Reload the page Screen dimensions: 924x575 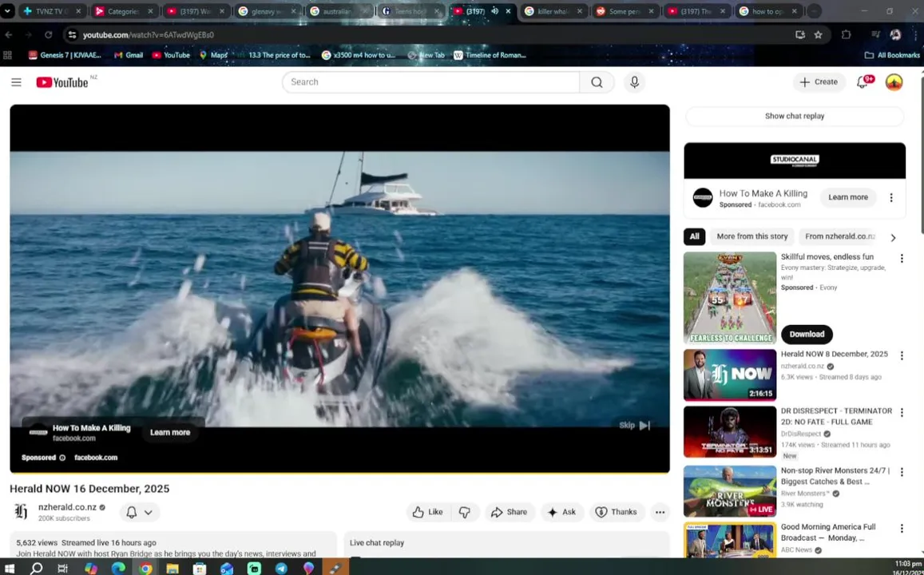pos(49,35)
